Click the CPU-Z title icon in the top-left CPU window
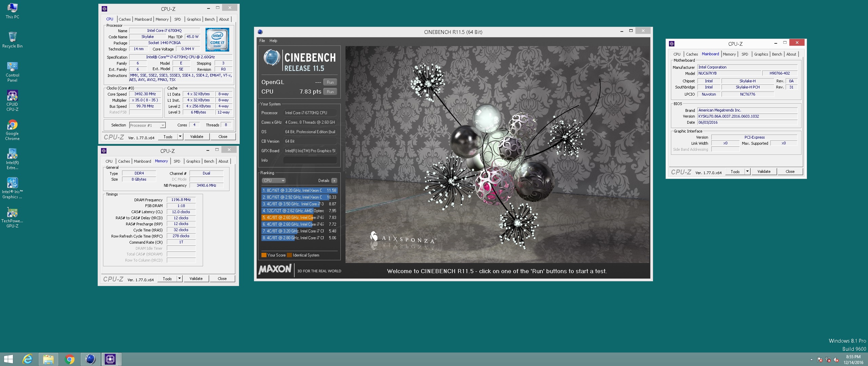Viewport: 868px width, 366px height. point(104,9)
